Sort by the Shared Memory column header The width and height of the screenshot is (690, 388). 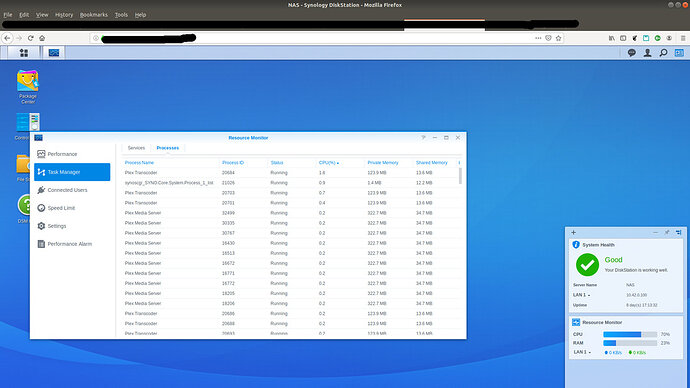(x=432, y=163)
